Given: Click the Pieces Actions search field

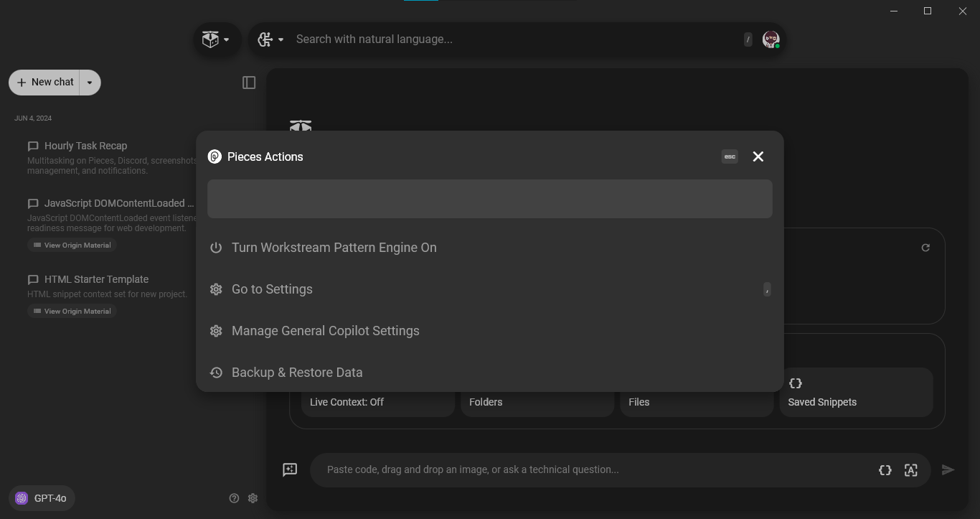Looking at the screenshot, I should tap(490, 199).
